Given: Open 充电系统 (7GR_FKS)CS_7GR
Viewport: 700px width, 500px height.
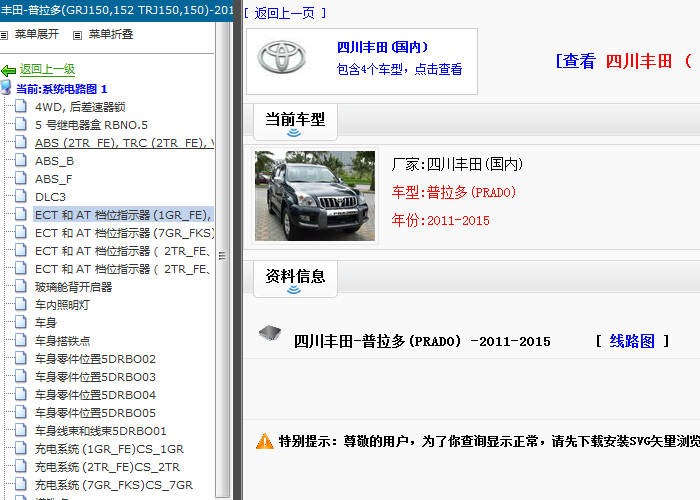Looking at the screenshot, I should click(114, 485).
